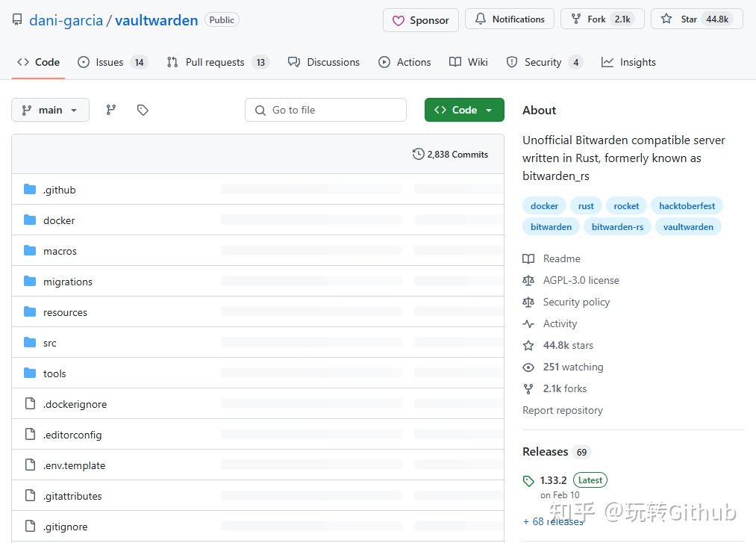Open the .github folder
Image resolution: width=756 pixels, height=543 pixels.
pos(59,190)
